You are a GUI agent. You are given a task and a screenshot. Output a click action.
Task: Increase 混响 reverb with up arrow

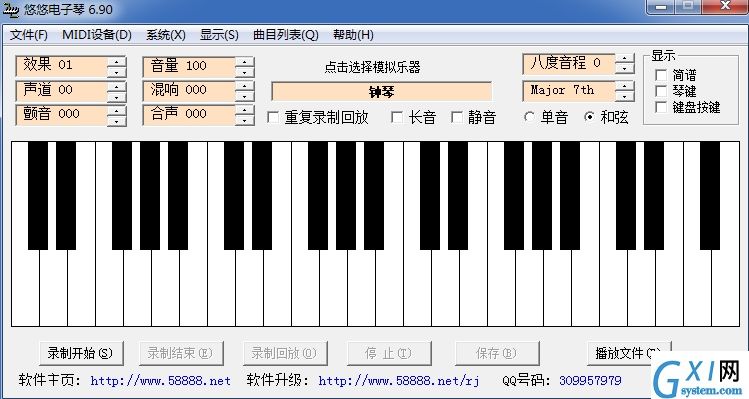(x=245, y=86)
